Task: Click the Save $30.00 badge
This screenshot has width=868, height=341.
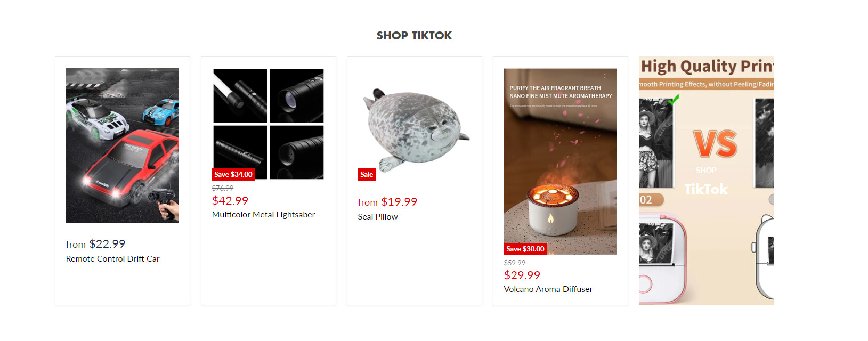Action: (x=525, y=249)
